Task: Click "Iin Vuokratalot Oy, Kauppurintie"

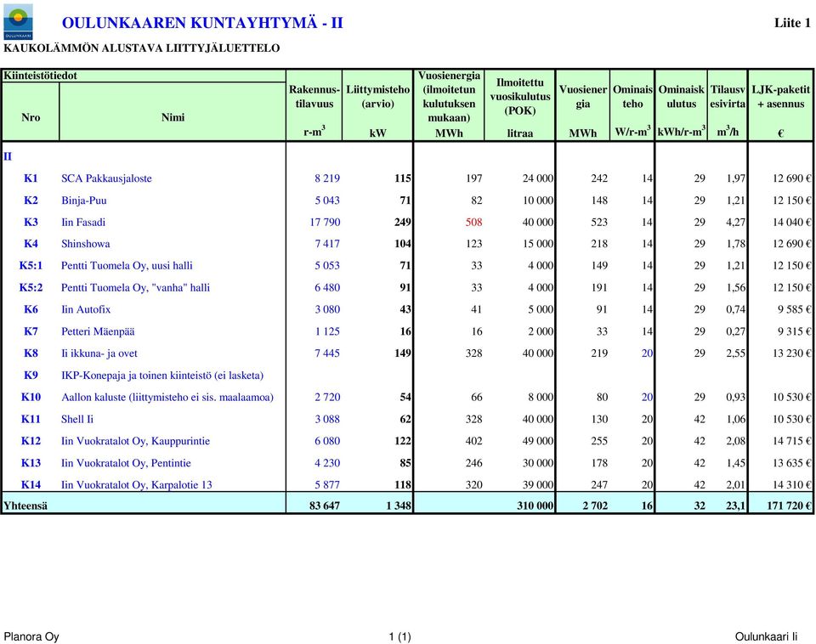Action: (x=135, y=441)
